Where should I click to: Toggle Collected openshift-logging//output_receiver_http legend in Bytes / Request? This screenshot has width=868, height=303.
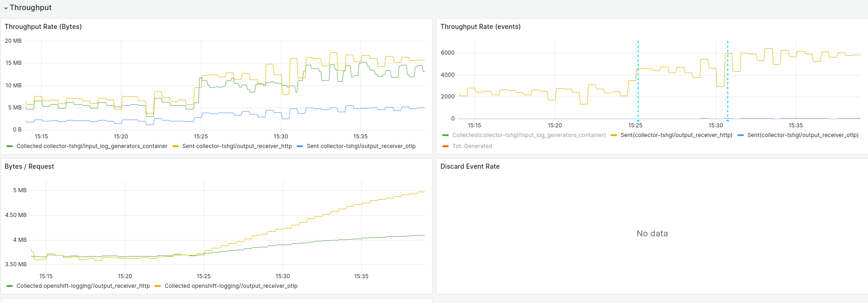83,286
